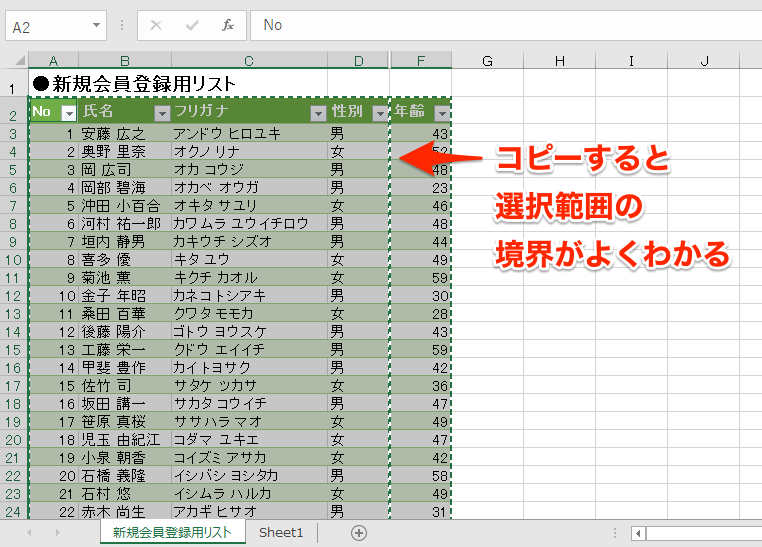Click the cell クワタ モモカ
This screenshot has height=547, width=762.
[x=249, y=313]
